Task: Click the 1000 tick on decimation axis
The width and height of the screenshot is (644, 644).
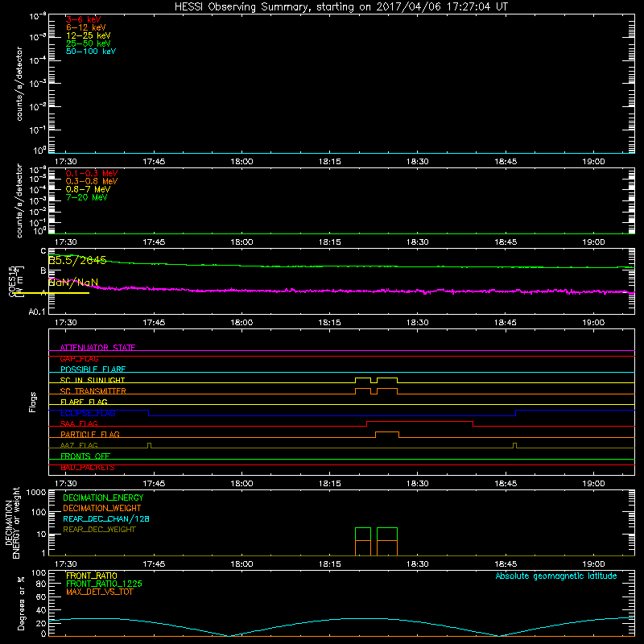Action: tap(36, 493)
